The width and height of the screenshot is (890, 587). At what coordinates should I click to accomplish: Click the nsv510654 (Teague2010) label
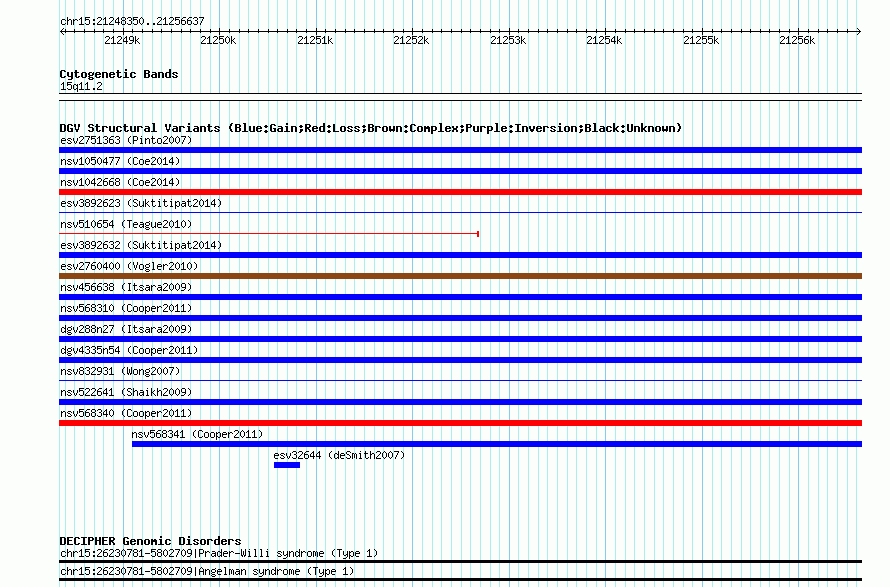click(x=126, y=224)
